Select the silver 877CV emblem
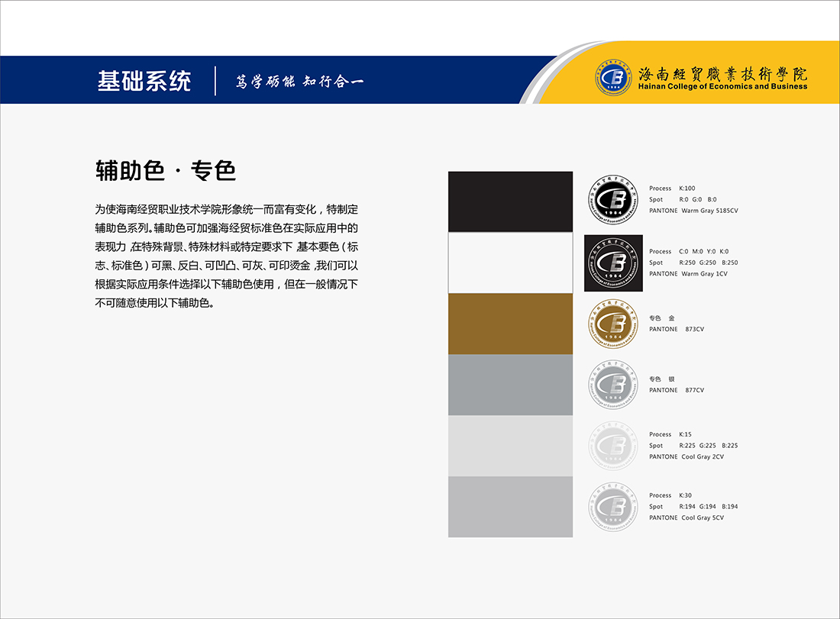The width and height of the screenshot is (840, 619). (x=613, y=385)
